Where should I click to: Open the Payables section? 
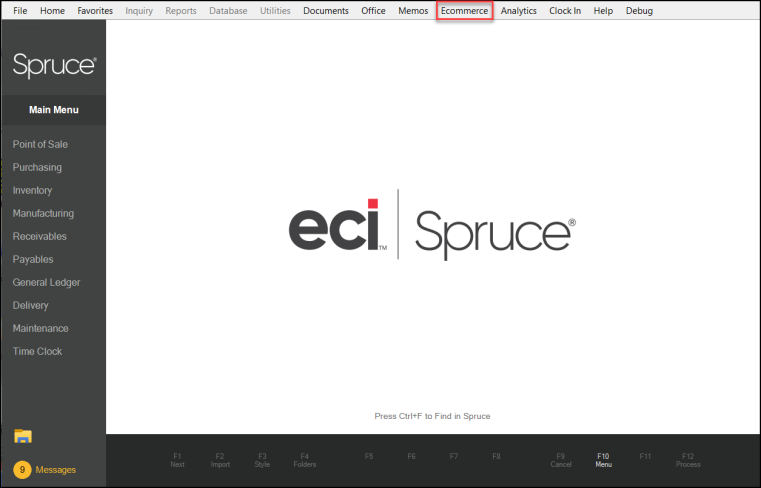33,259
